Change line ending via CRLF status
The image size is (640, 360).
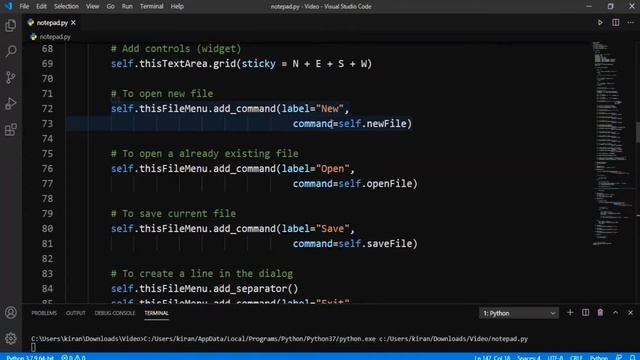[576, 357]
